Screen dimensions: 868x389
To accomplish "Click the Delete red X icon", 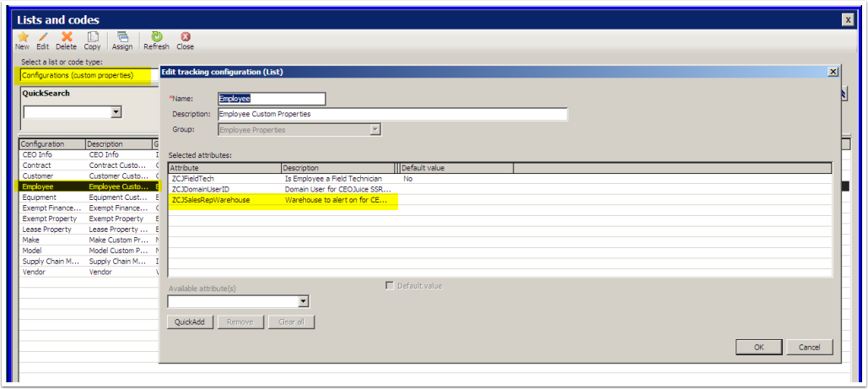I will pyautogui.click(x=67, y=36).
